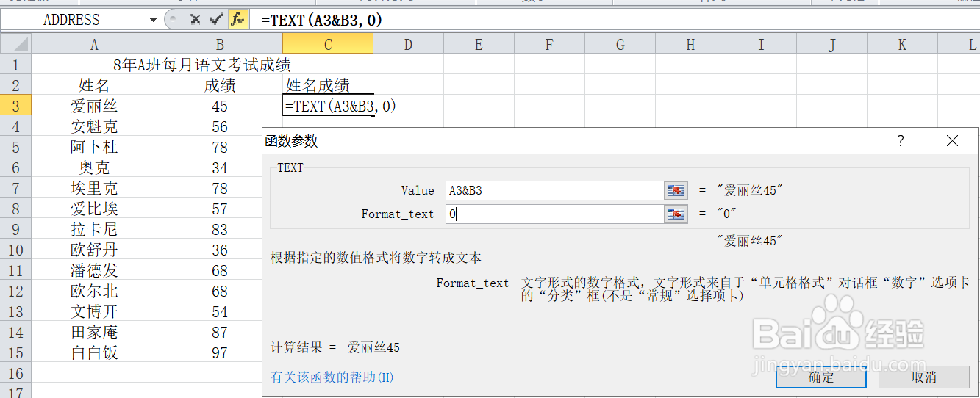Click score cell 36
Image resolution: width=980 pixels, height=398 pixels.
[x=210, y=250]
